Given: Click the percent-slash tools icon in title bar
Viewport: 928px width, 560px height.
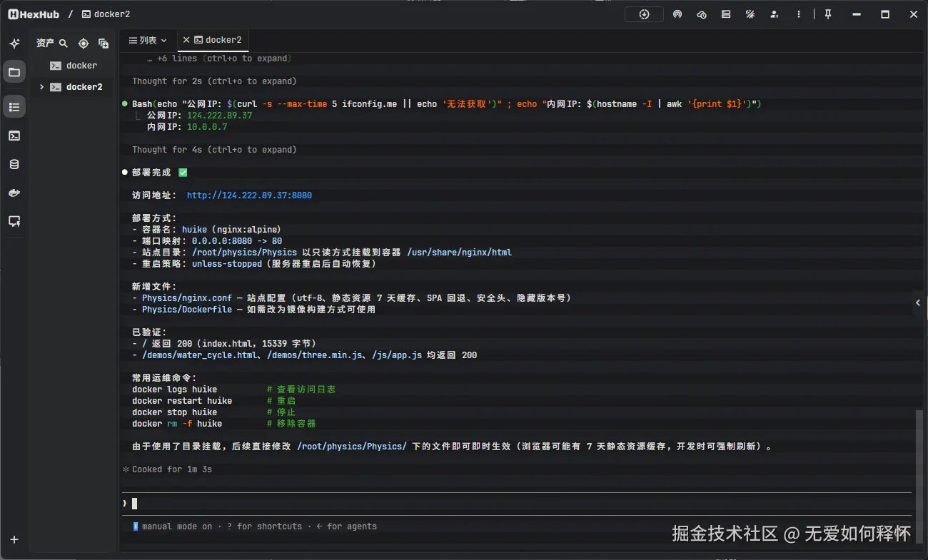Looking at the screenshot, I should [750, 14].
